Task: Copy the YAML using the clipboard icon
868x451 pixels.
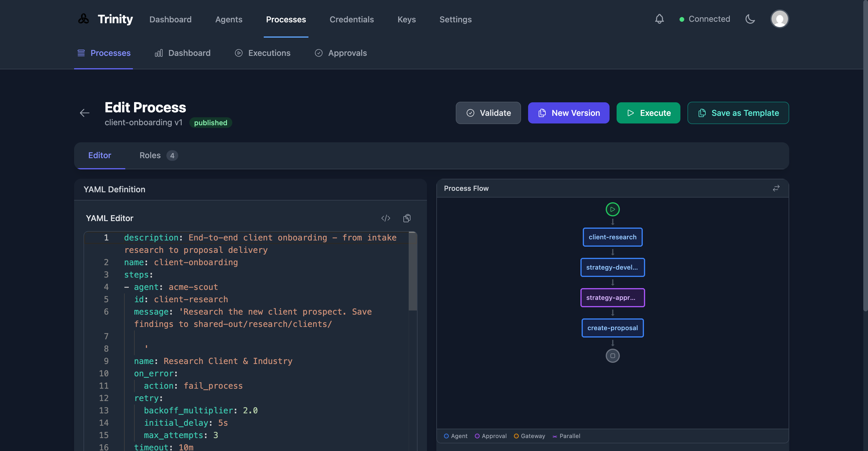Action: (407, 218)
